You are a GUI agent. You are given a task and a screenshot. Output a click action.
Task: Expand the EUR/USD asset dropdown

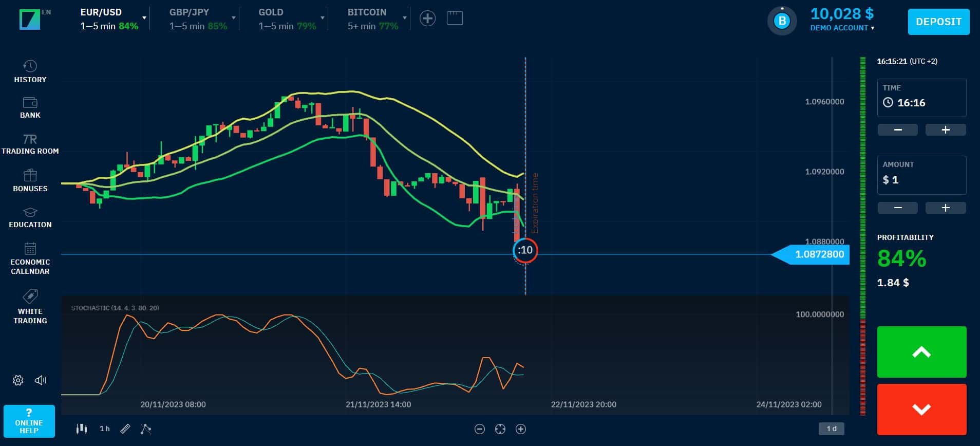[x=144, y=18]
